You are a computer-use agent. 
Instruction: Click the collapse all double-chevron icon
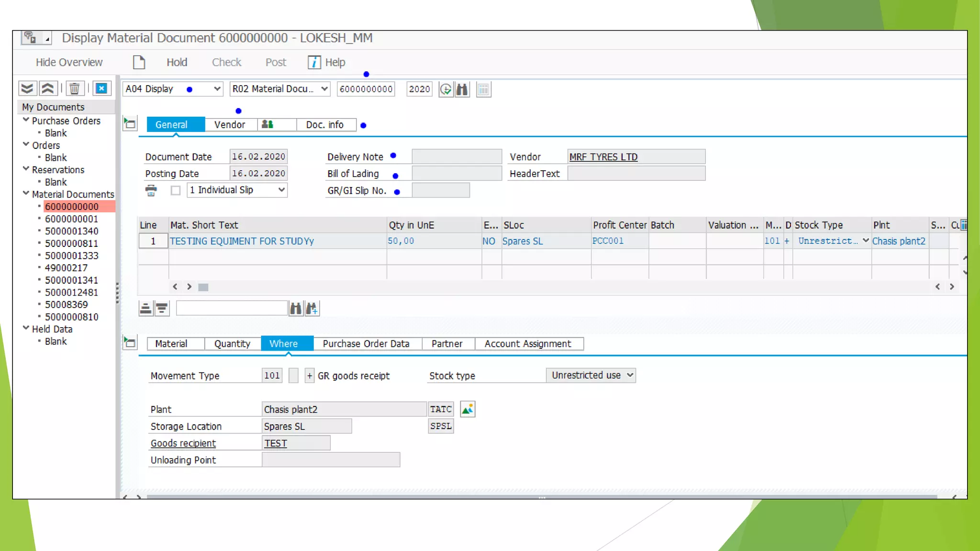[x=47, y=88]
